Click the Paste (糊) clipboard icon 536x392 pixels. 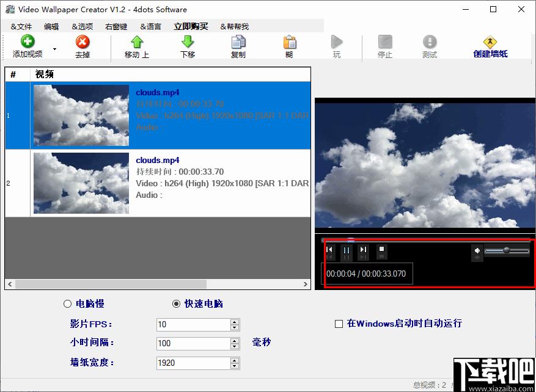(289, 42)
